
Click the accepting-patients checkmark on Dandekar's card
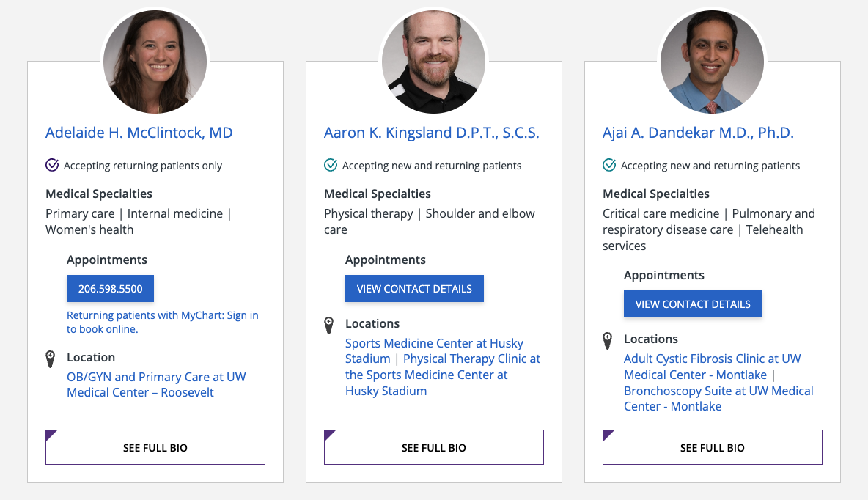(x=609, y=166)
